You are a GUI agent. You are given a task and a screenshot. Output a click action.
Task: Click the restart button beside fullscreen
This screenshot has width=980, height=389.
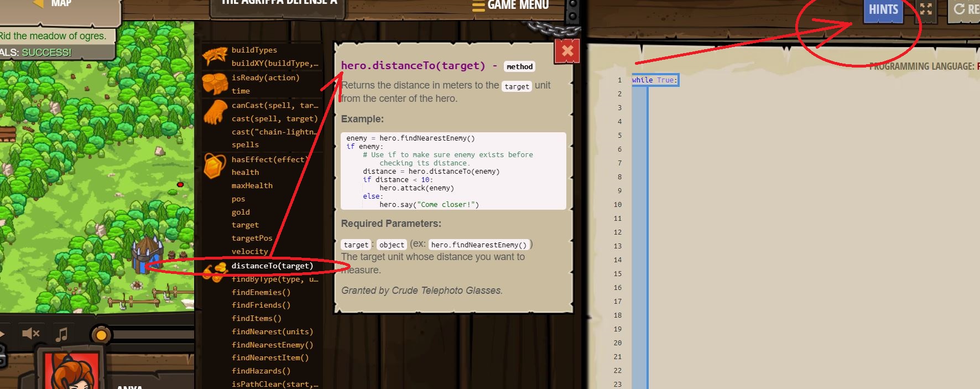965,9
